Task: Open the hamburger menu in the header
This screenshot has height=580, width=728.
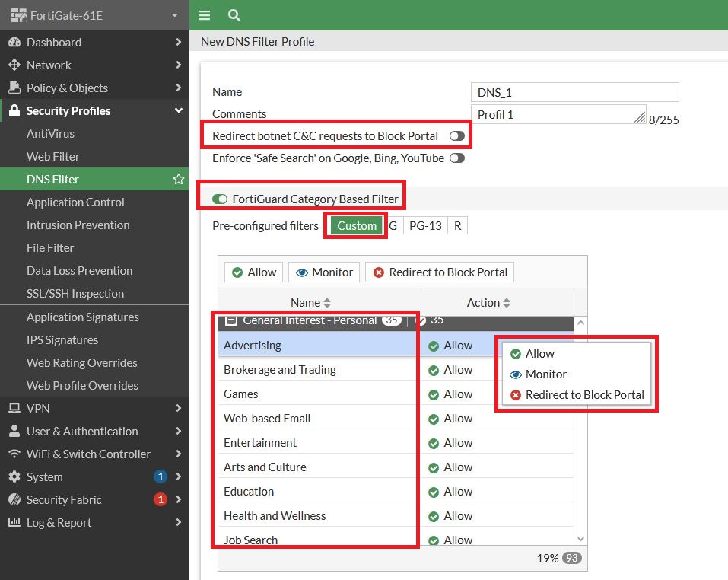Action: pyautogui.click(x=205, y=15)
